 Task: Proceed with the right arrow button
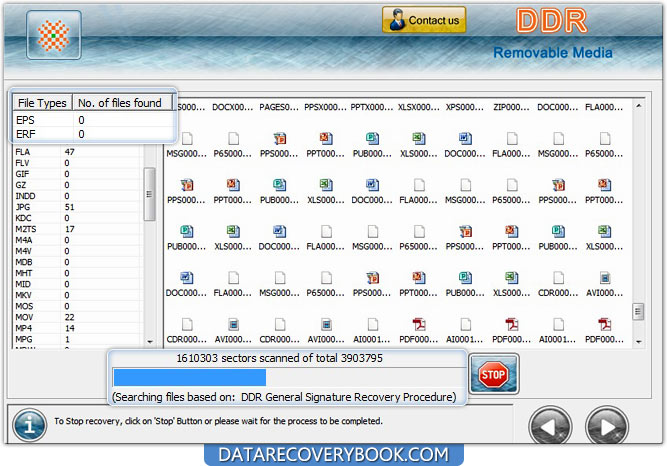[x=607, y=426]
